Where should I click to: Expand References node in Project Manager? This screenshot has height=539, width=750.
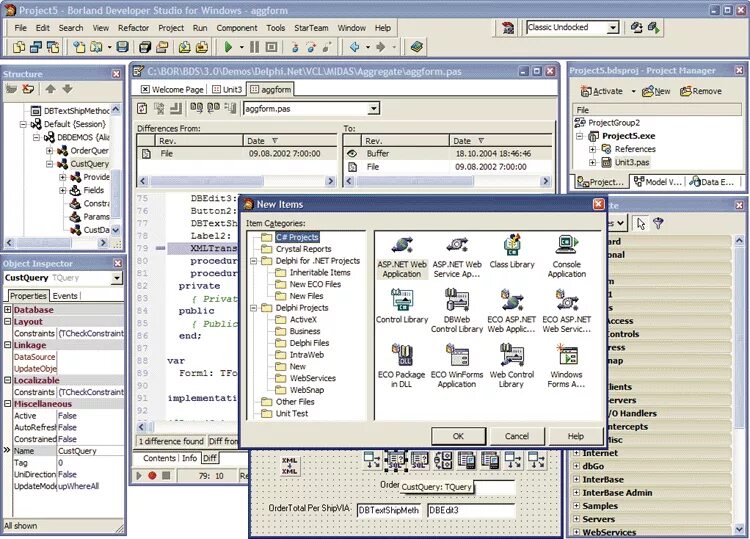[x=592, y=149]
